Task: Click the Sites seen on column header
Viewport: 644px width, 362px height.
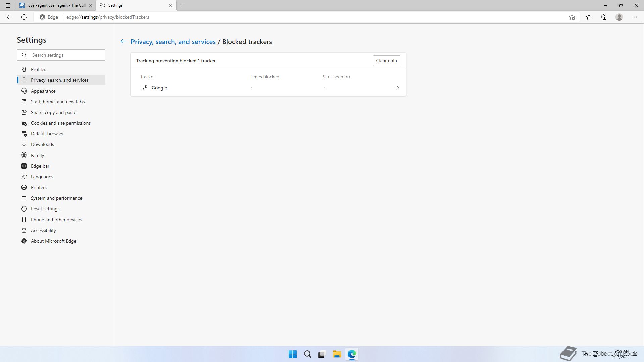Action: pyautogui.click(x=336, y=77)
